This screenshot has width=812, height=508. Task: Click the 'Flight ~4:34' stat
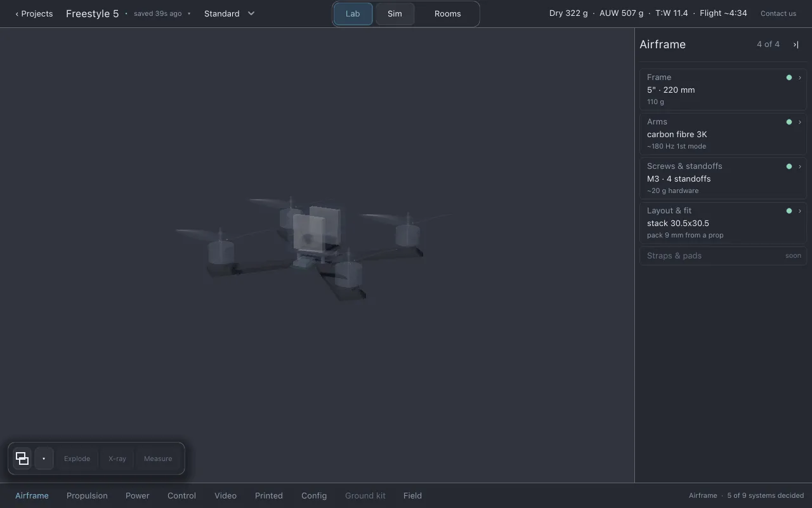[x=723, y=13]
